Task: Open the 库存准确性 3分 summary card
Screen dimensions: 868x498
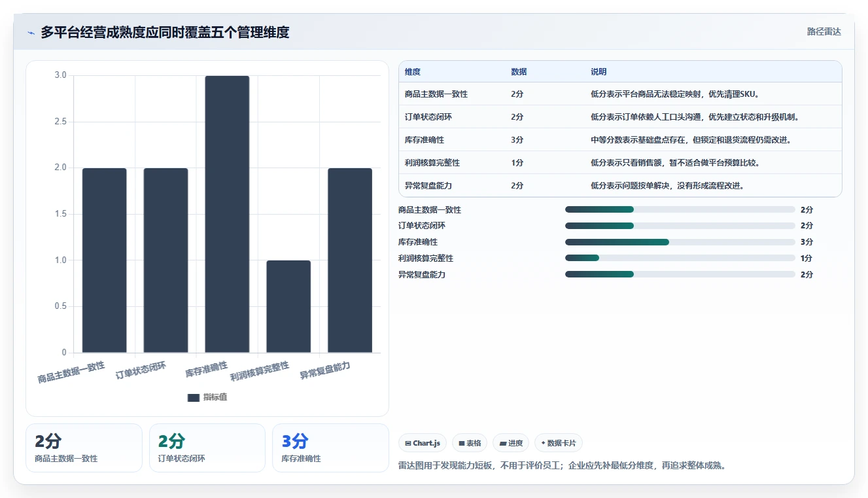Action: tap(330, 448)
